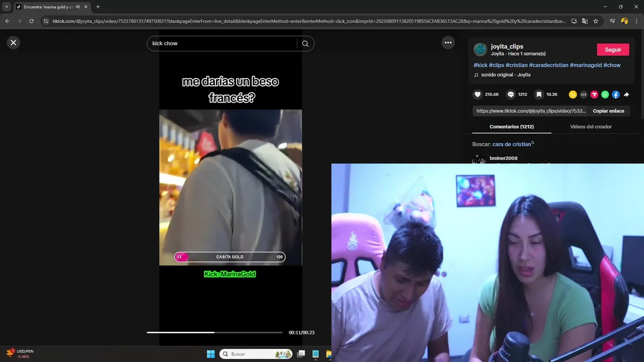This screenshot has height=362, width=644.
Task: Send to friends via the red paper-plane icon
Action: [x=594, y=95]
